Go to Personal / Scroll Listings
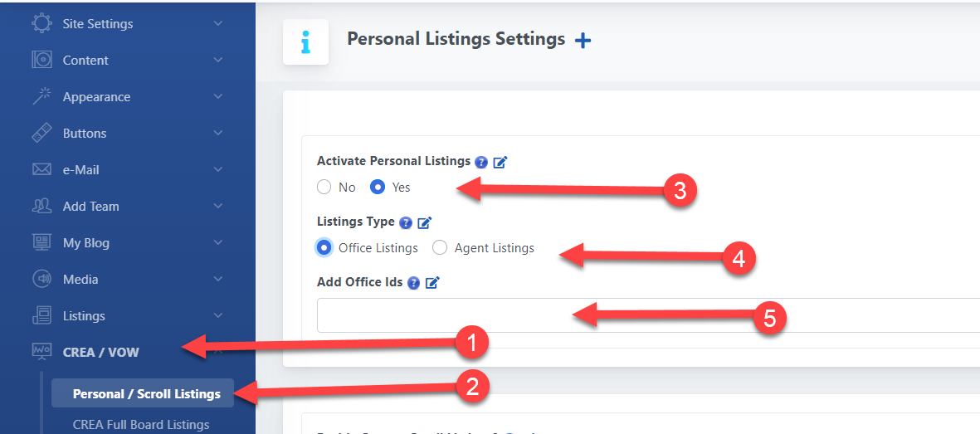The height and width of the screenshot is (434, 980). (146, 393)
